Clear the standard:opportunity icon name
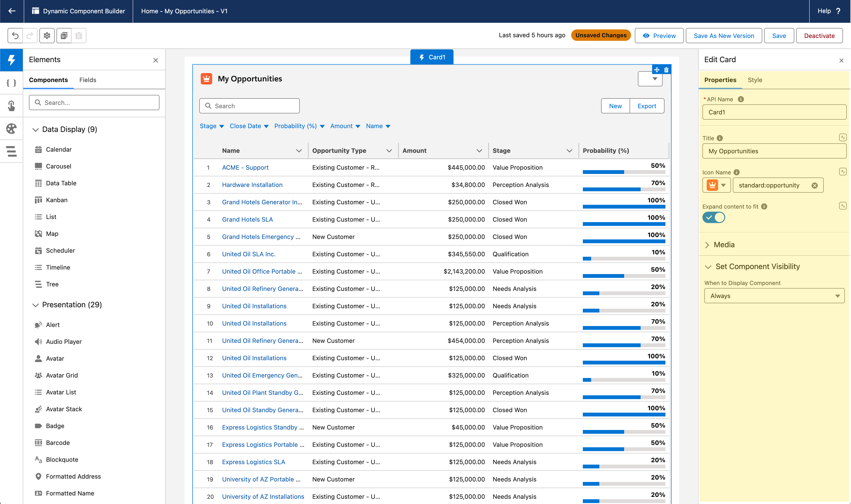The width and height of the screenshot is (851, 504). click(x=814, y=185)
